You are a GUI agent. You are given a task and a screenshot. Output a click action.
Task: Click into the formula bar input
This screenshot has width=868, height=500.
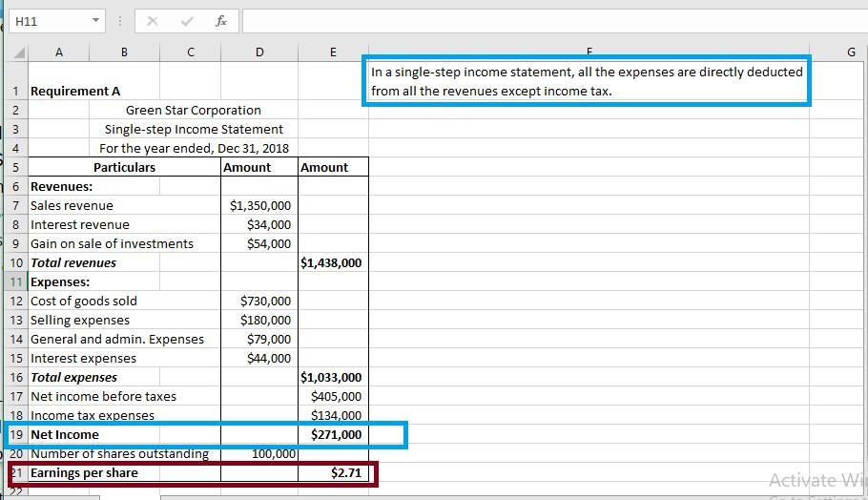(553, 21)
